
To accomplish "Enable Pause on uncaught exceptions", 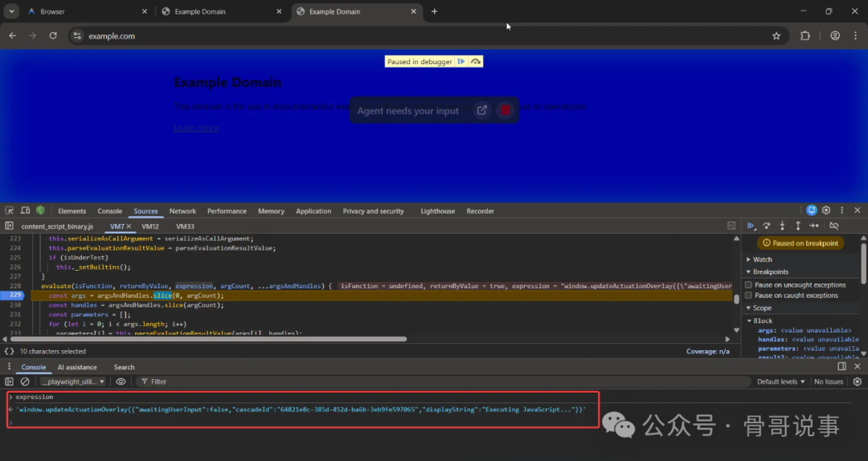I will (749, 285).
